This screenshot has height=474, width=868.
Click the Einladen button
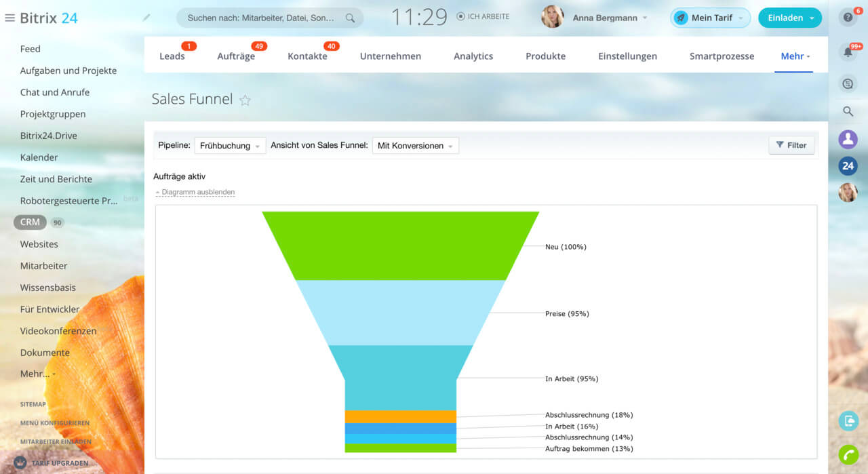[789, 18]
